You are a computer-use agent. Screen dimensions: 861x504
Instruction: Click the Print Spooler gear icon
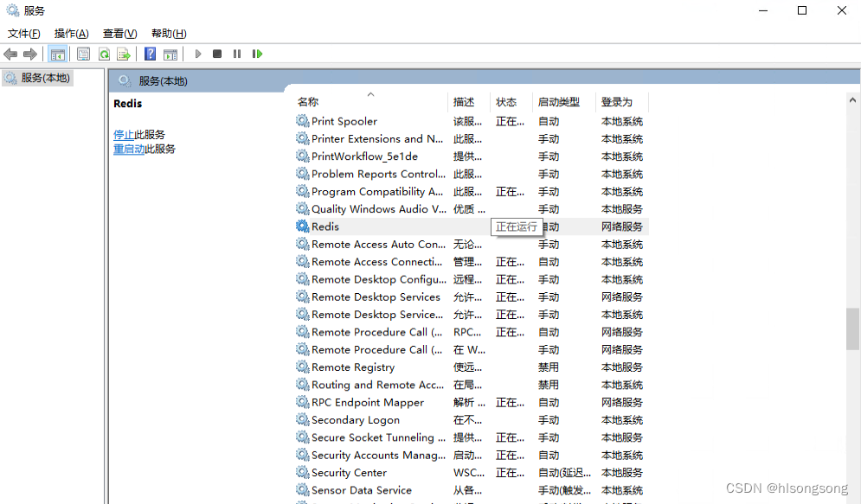click(303, 121)
